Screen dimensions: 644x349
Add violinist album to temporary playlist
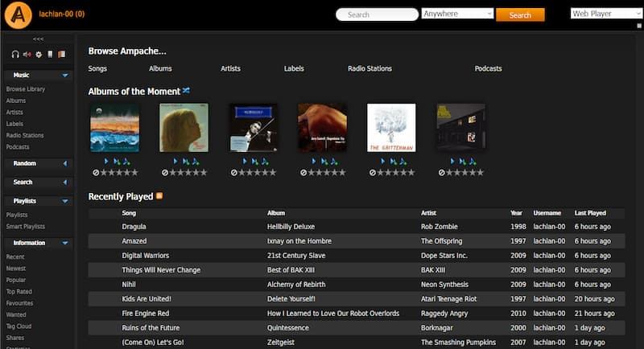coord(265,161)
